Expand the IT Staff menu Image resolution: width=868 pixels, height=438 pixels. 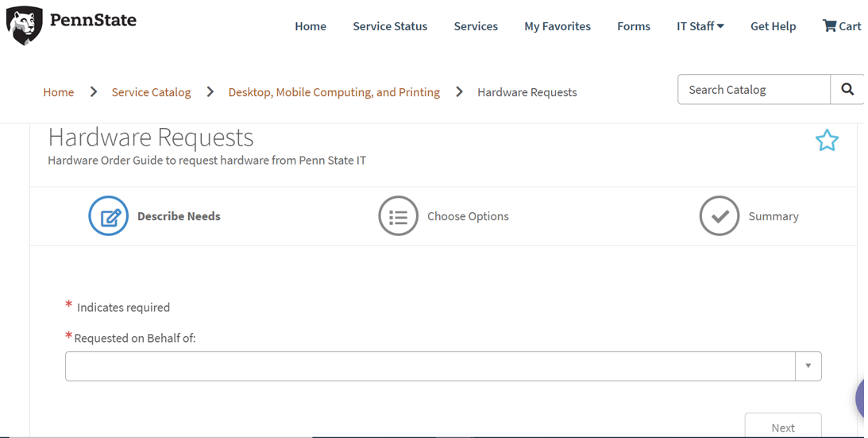click(700, 26)
